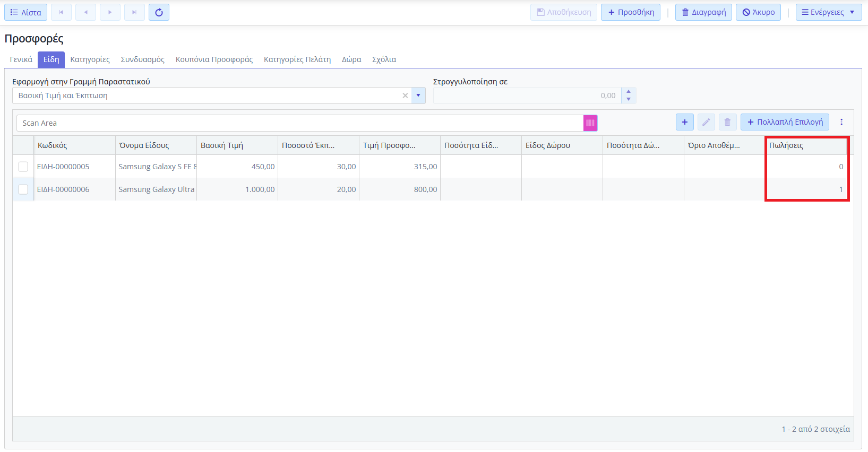Expand the Εφαρμογή στην Γραμμή Παραστατικού dropdown
This screenshot has width=868, height=452.
coord(418,95)
